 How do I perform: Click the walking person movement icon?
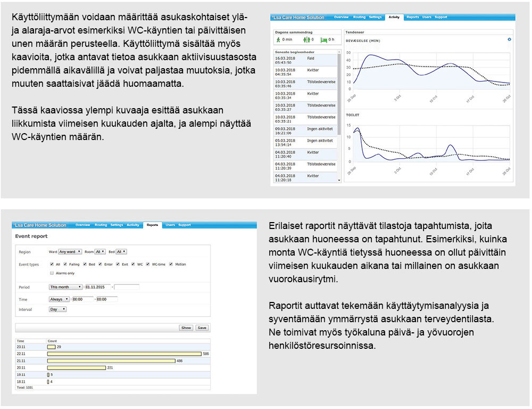278,39
